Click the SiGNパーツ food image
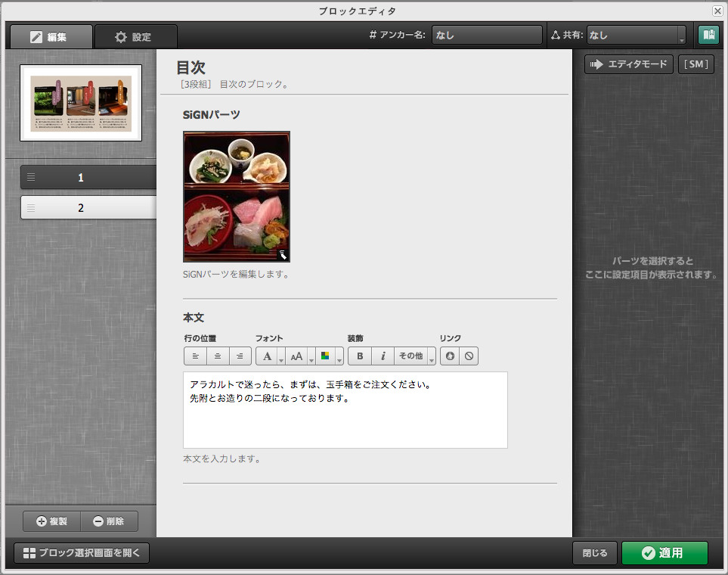Viewport: 728px width, 575px height. point(237,197)
